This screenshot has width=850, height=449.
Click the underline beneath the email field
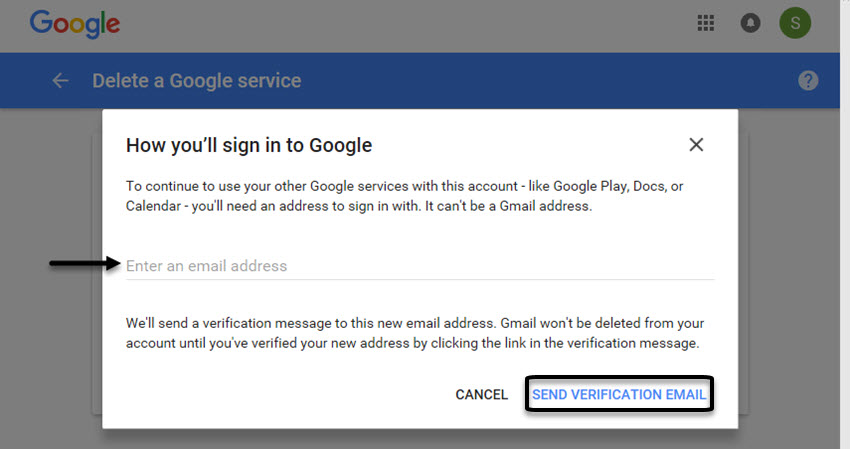[420, 280]
